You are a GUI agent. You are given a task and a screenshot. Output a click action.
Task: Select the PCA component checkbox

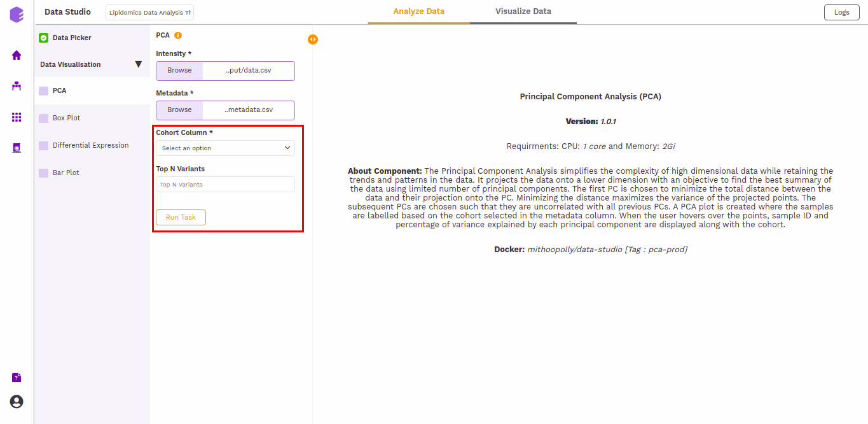tap(43, 91)
